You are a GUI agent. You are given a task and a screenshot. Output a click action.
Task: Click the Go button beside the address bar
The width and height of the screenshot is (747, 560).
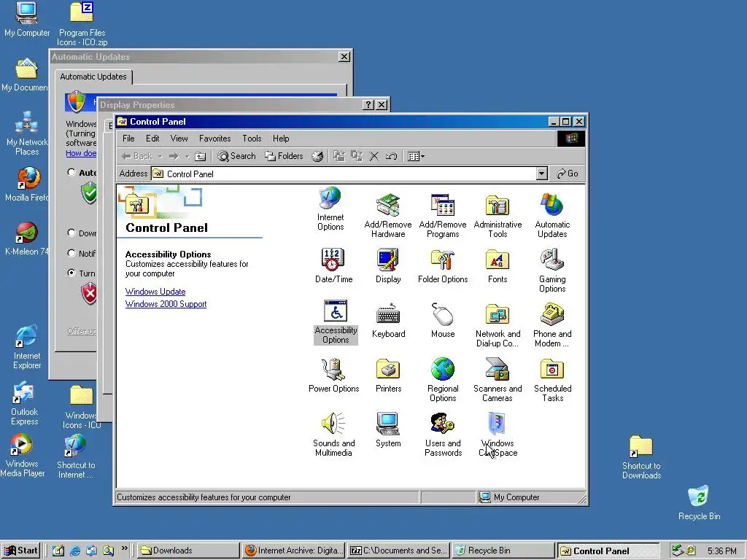pos(568,174)
